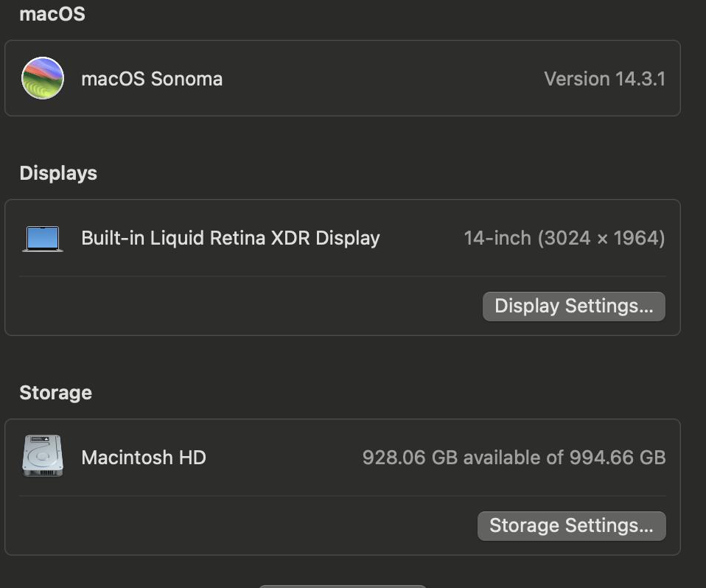Select the macOS Sonoma name label
Viewport: 706px width, 588px height.
click(x=152, y=79)
